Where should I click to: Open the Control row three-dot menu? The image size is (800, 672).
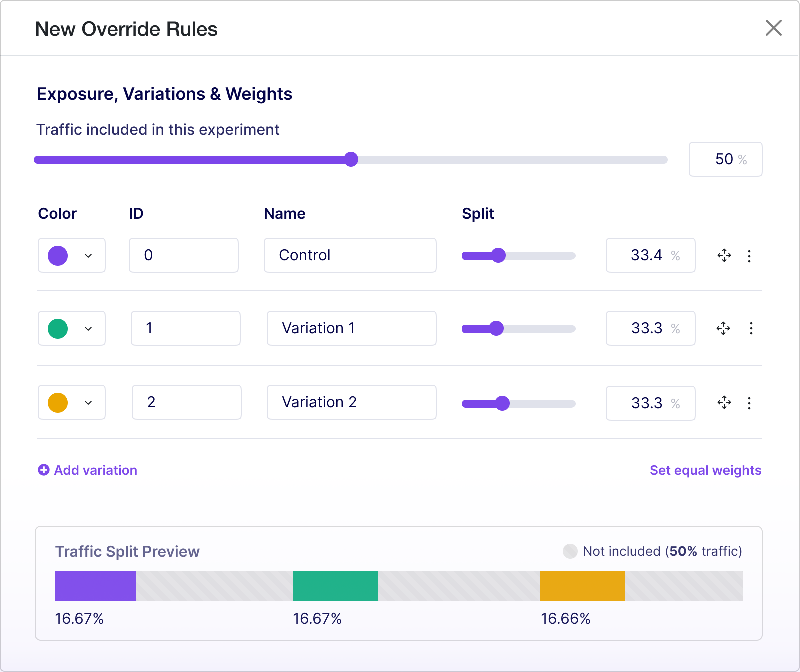click(750, 255)
